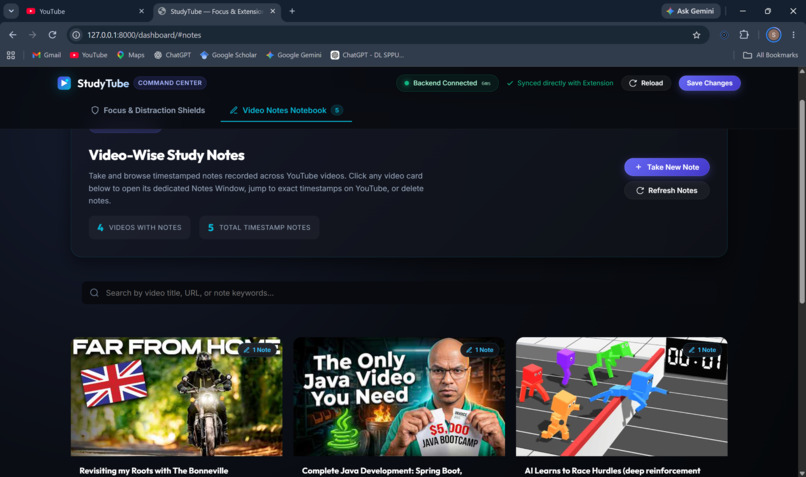Click the page vertical scrollbar
The height and width of the screenshot is (477, 806).
pyautogui.click(x=802, y=200)
